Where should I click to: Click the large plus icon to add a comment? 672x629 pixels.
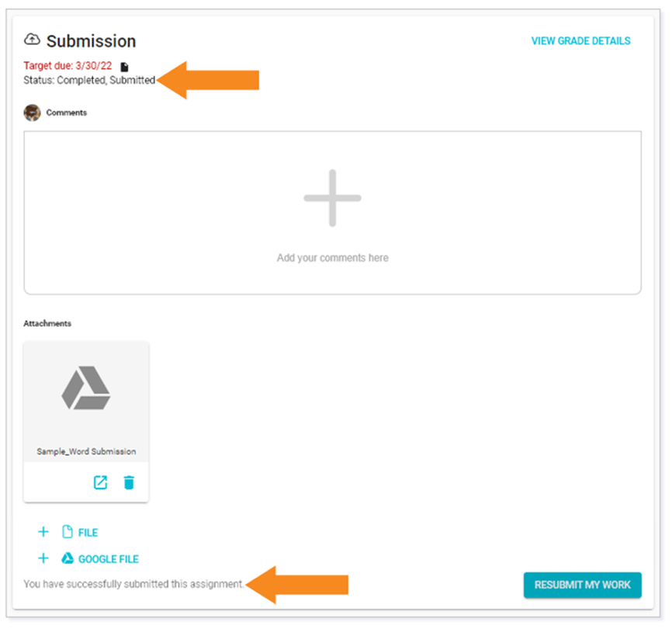pyautogui.click(x=332, y=197)
